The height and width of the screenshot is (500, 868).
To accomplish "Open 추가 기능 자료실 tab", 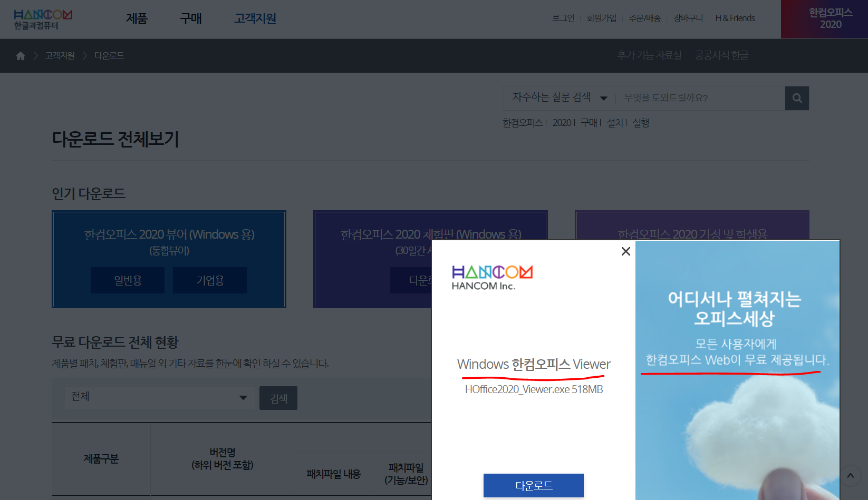I will click(650, 55).
